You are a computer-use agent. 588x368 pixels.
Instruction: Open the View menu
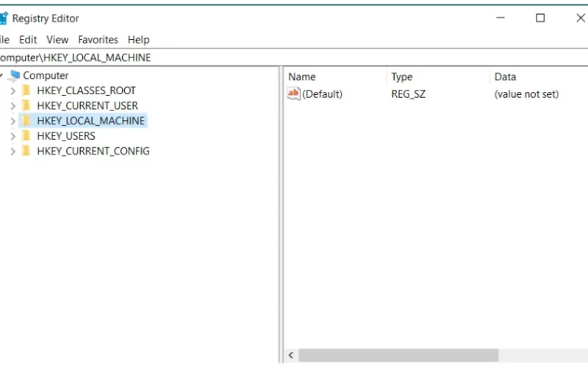pos(57,40)
